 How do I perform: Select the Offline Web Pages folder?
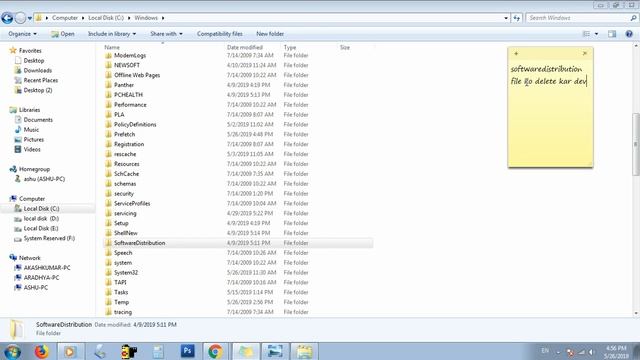(137, 75)
